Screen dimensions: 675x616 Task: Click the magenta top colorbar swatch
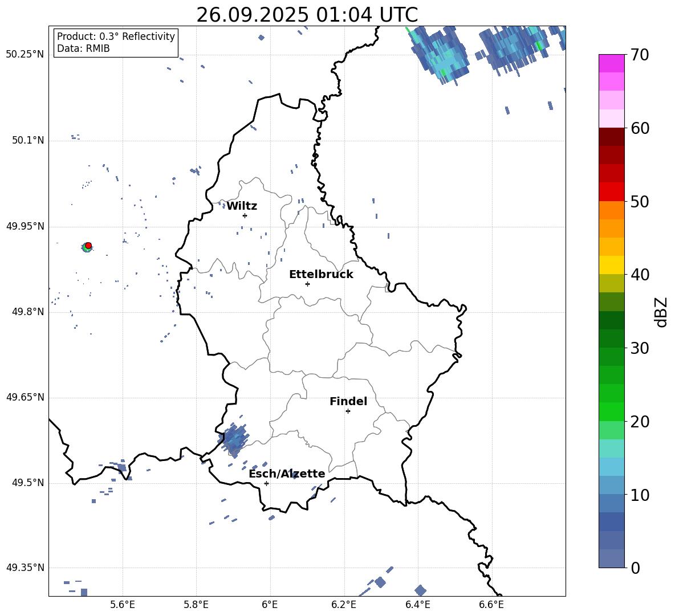pyautogui.click(x=611, y=63)
